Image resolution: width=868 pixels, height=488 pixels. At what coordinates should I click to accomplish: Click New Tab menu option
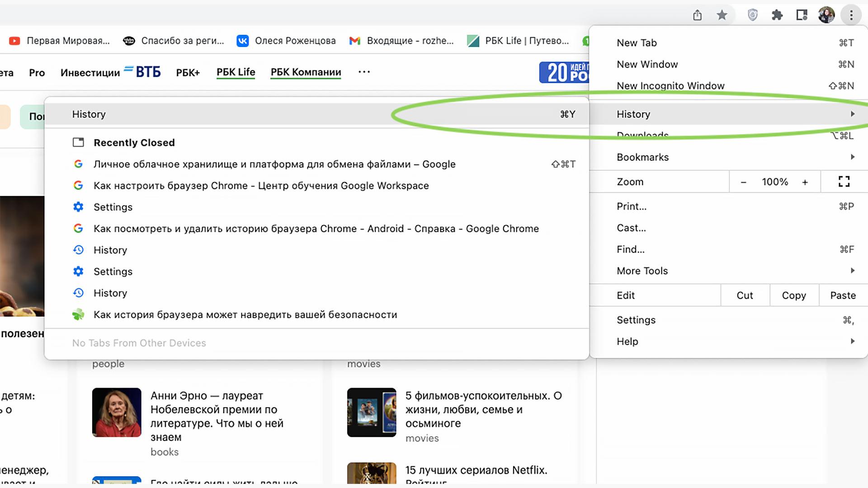[x=637, y=42]
